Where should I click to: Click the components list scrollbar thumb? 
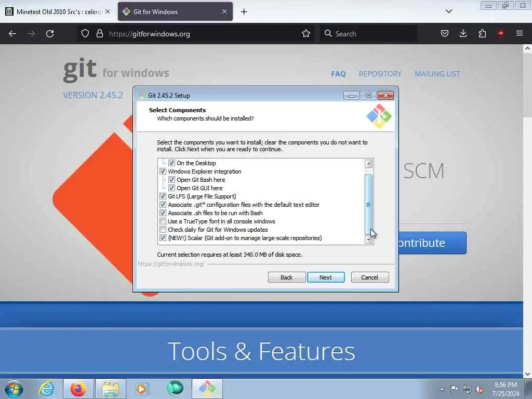click(x=368, y=204)
